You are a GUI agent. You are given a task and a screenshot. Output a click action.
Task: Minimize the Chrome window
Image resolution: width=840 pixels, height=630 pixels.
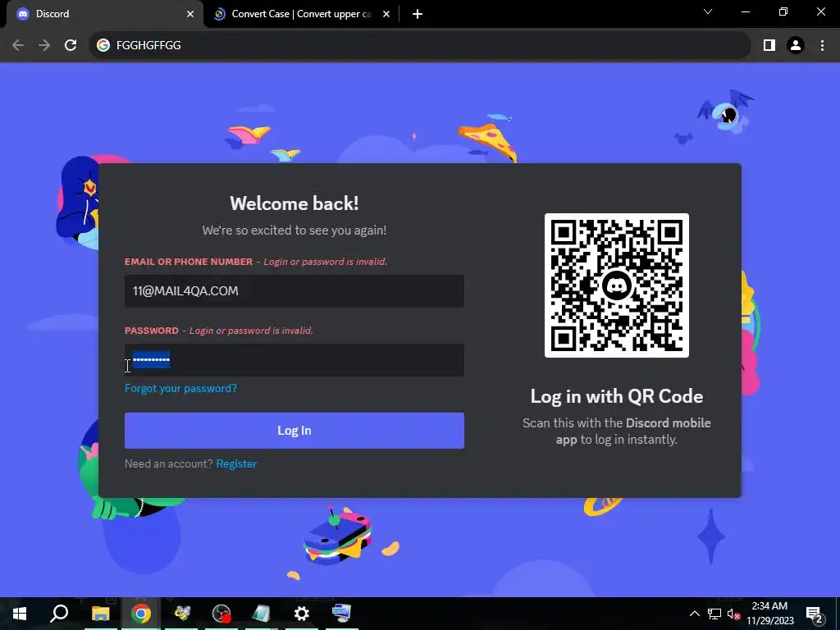pos(745,11)
